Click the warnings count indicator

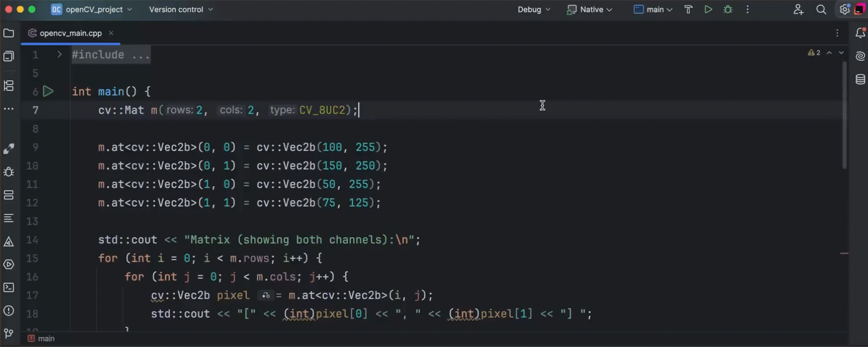coord(814,53)
